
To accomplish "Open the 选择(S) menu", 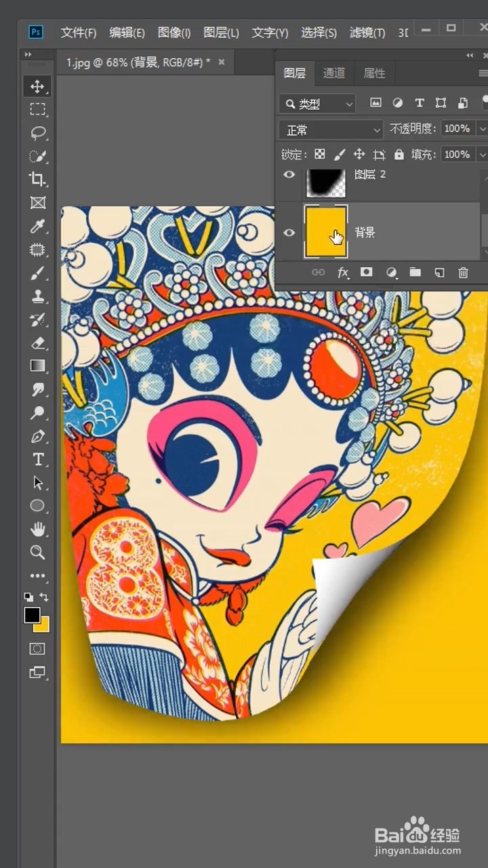I will tap(319, 33).
